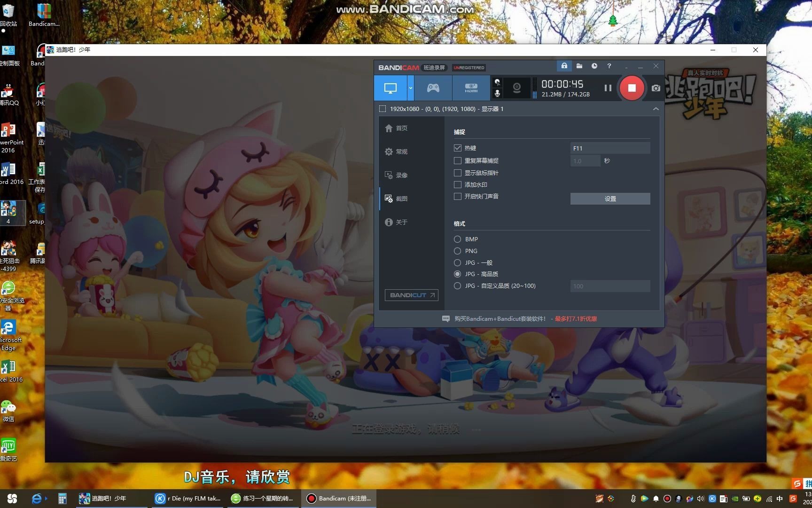
Task: Click volume speaker tray icon
Action: point(701,499)
